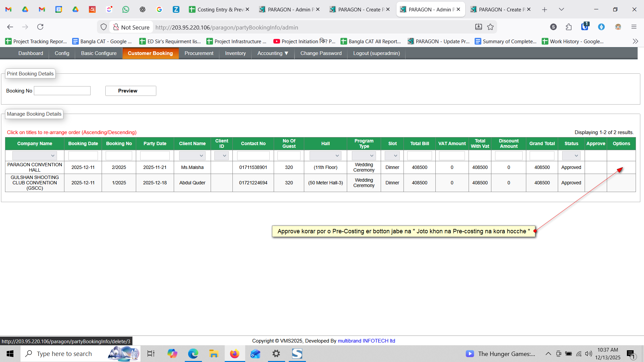Click the browser reload icon
Image resolution: width=644 pixels, height=362 pixels.
[40, 27]
